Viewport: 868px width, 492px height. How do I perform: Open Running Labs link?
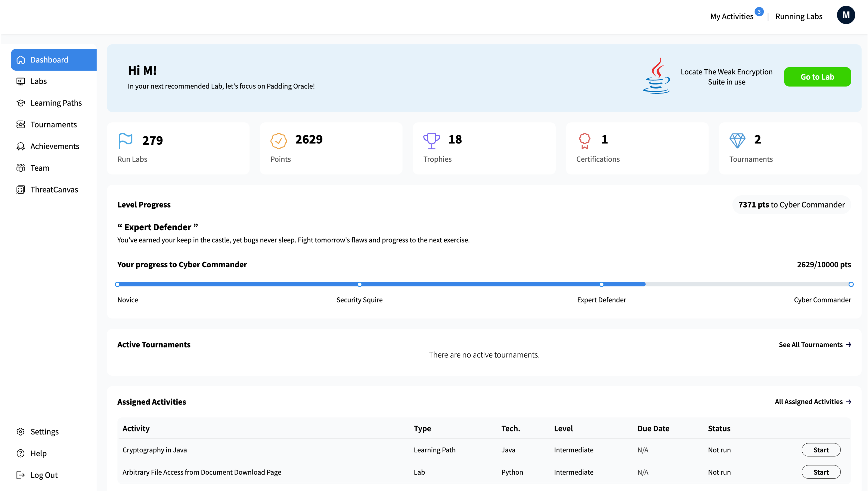[799, 16]
